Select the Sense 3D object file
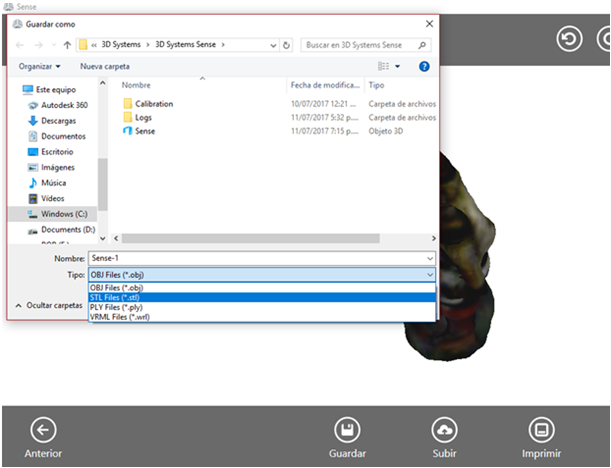 click(139, 131)
